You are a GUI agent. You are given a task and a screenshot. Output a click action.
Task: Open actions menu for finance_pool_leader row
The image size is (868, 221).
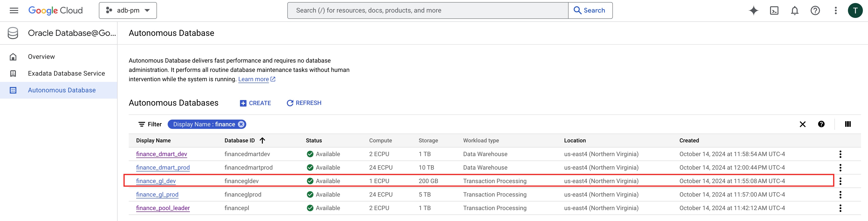(x=840, y=208)
